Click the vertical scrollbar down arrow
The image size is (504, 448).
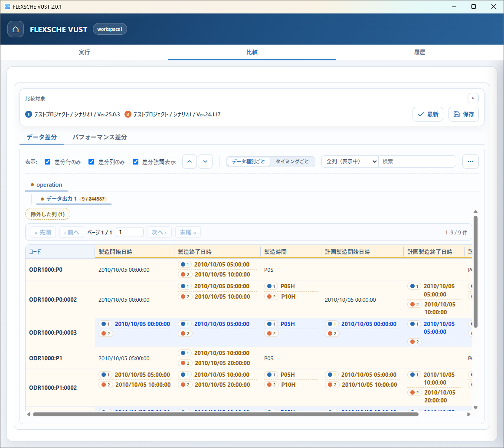475,408
